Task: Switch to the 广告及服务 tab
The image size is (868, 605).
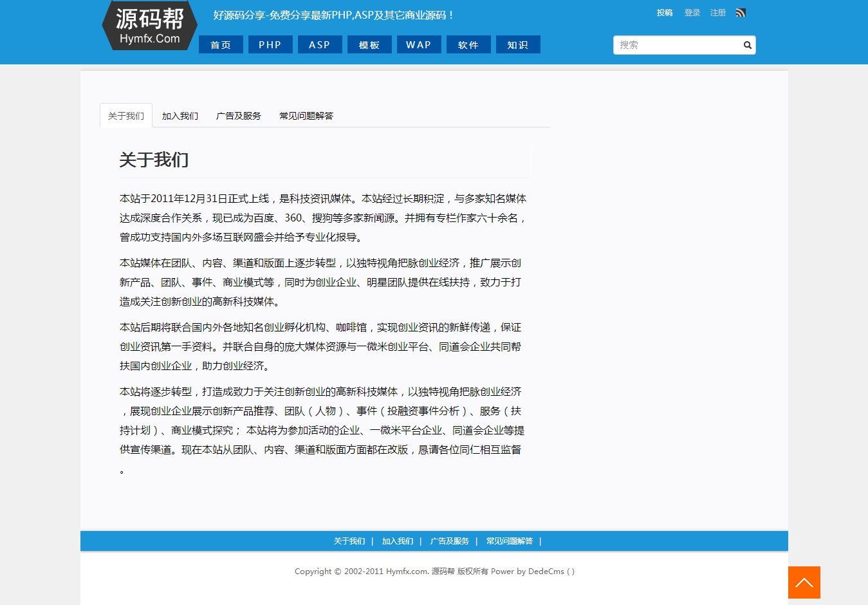Action: coord(239,116)
